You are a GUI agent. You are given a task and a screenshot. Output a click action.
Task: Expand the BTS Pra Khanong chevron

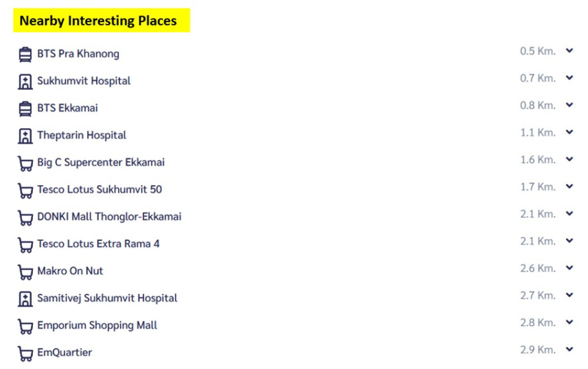pyautogui.click(x=569, y=51)
